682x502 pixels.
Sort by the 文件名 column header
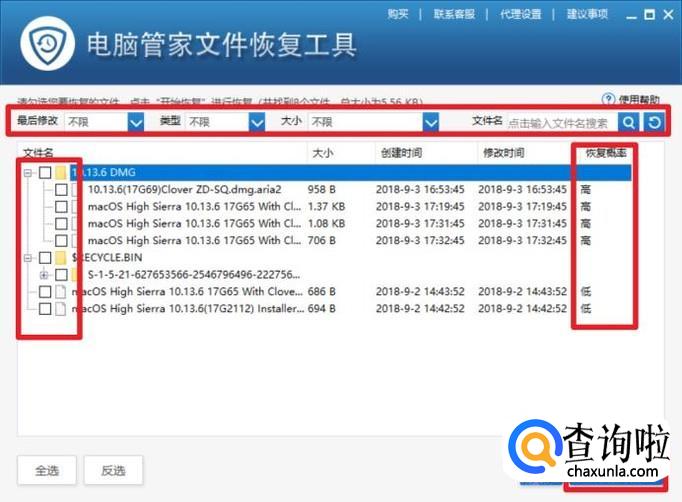pos(38,153)
